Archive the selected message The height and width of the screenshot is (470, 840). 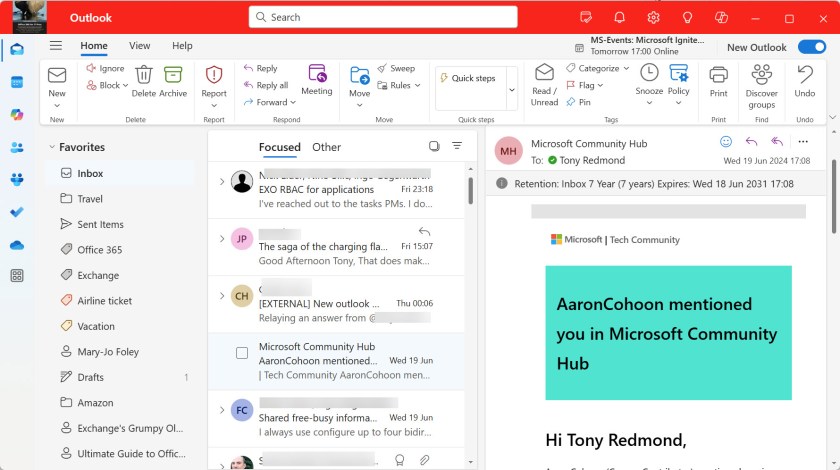point(173,81)
